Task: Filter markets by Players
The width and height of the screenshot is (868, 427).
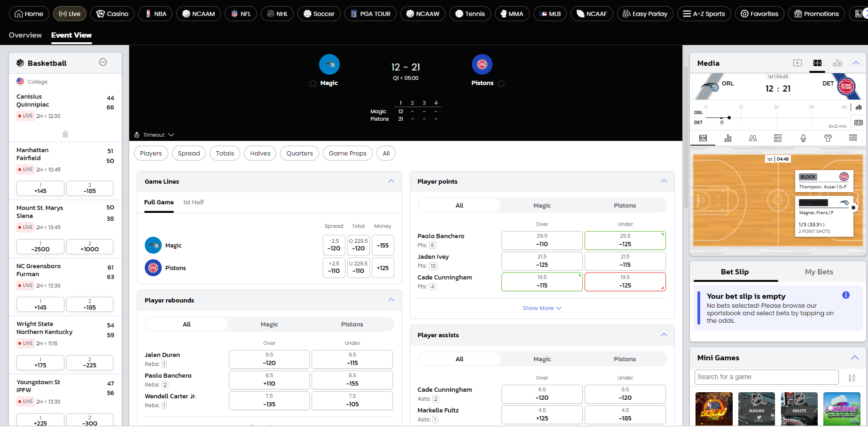Action: pos(151,153)
